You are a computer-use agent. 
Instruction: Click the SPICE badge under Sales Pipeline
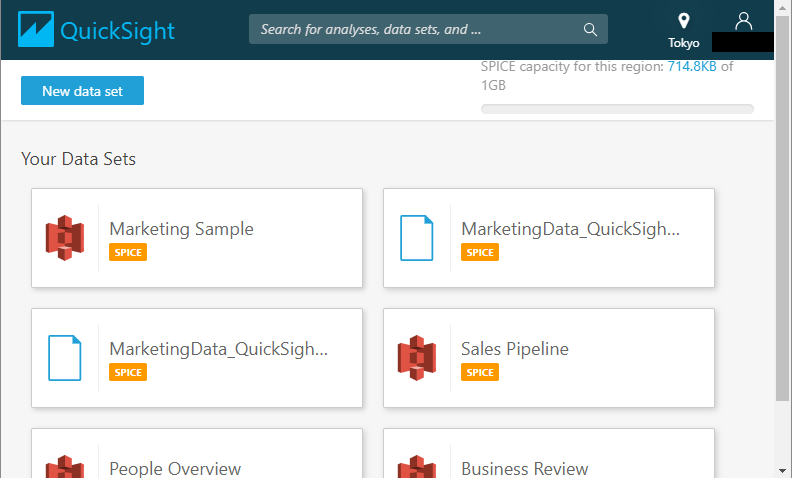click(x=480, y=372)
